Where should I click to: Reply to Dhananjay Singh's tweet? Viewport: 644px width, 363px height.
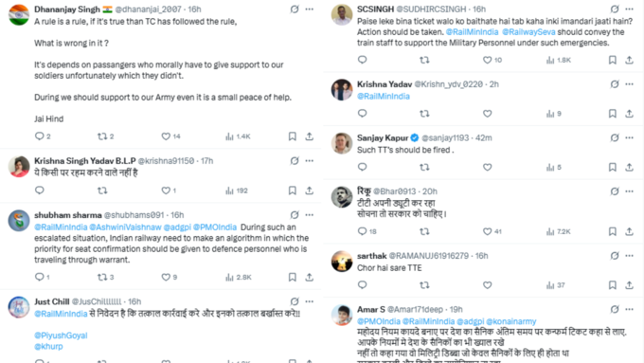click(x=40, y=136)
